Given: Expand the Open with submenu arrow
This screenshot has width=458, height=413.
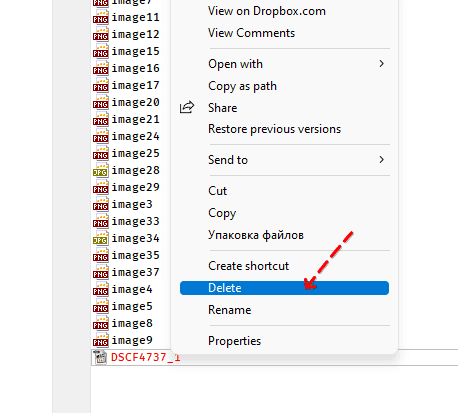Looking at the screenshot, I should point(382,64).
